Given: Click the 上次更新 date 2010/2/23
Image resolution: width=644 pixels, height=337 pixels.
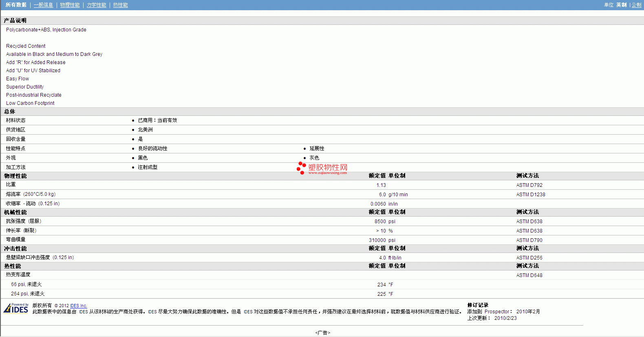Looking at the screenshot, I should click(x=505, y=318).
